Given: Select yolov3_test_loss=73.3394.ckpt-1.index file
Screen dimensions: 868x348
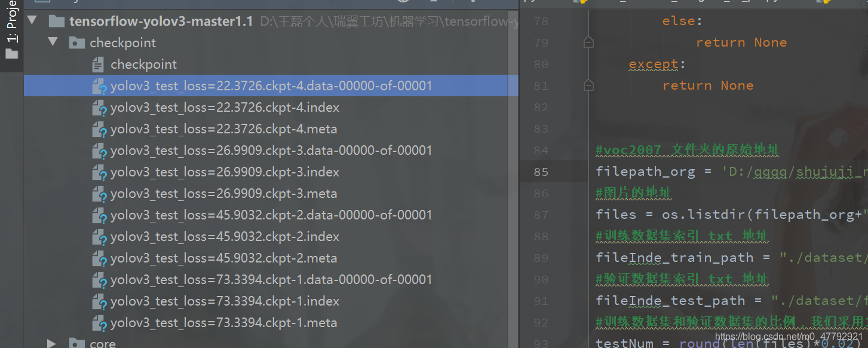Looking at the screenshot, I should click(x=225, y=301).
